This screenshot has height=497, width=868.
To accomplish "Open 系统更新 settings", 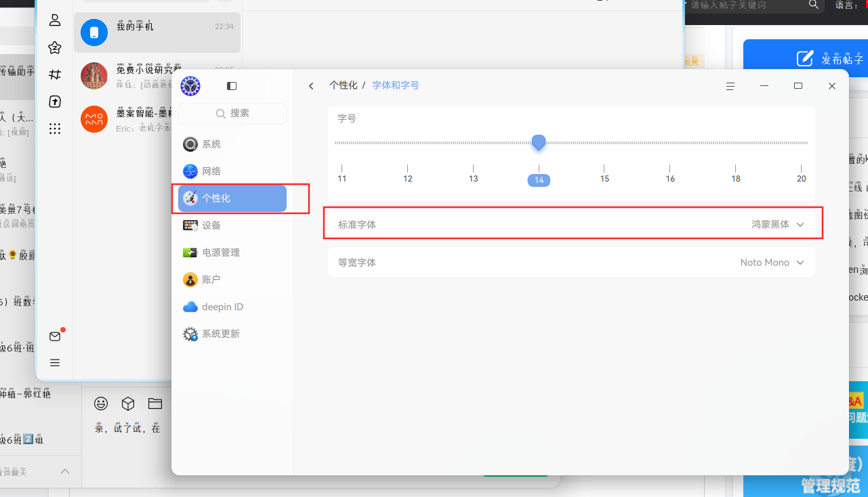I will [232, 334].
